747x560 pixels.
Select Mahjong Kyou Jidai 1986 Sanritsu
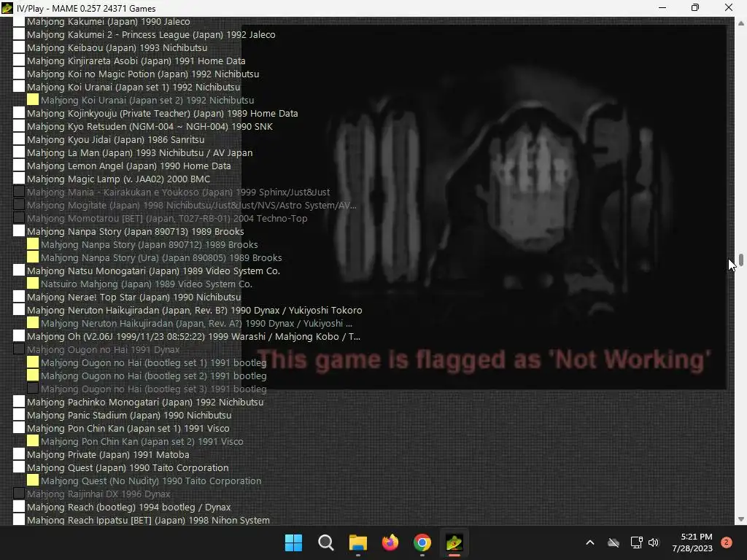pyautogui.click(x=116, y=139)
